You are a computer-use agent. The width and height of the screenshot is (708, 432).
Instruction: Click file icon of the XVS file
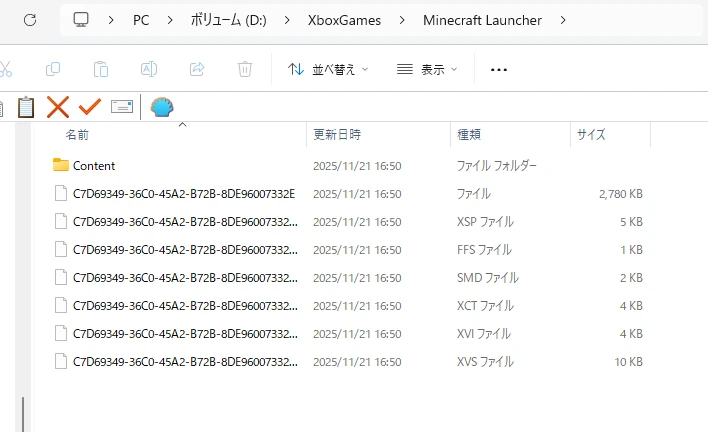(61, 361)
